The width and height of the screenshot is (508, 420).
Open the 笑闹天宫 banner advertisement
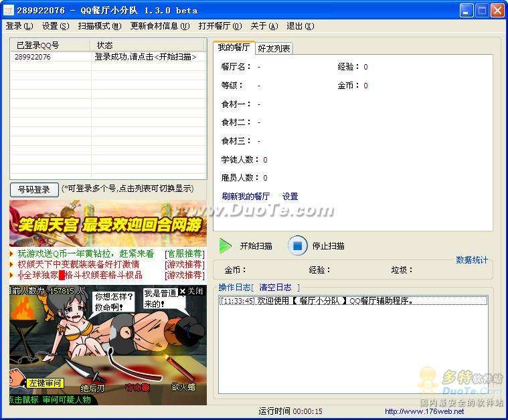click(x=108, y=223)
